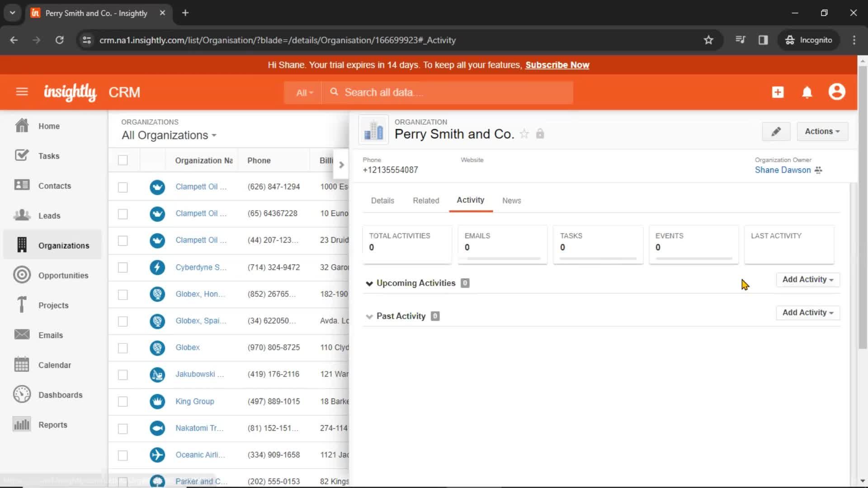Expand the Past Activity section

[369, 316]
